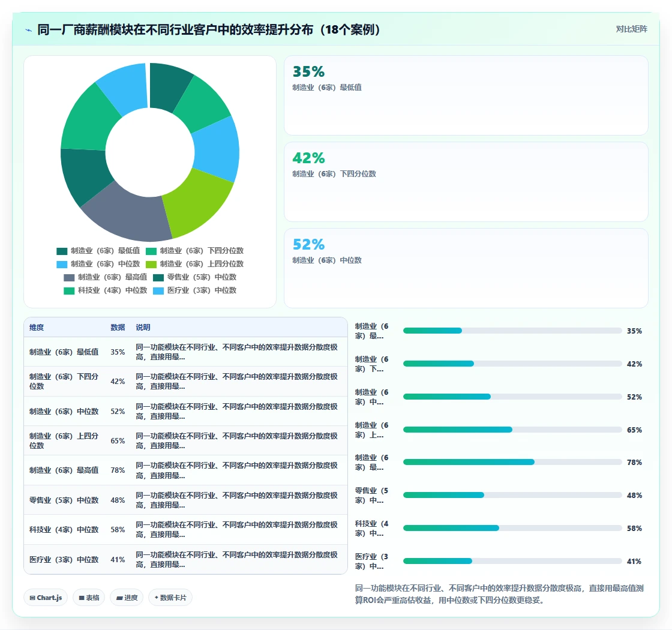Screen dimensions: 672x630
Task: Click the 数据 column header
Action: pos(118,328)
